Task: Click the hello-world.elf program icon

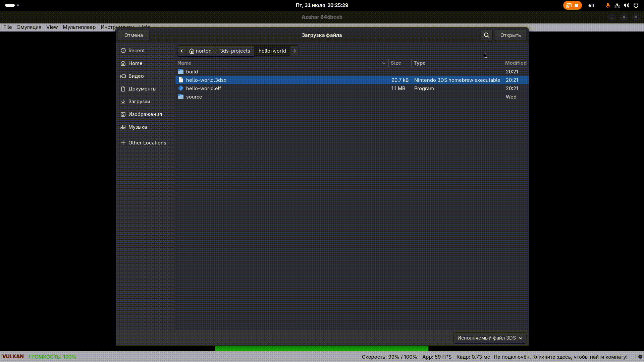Action: click(181, 88)
